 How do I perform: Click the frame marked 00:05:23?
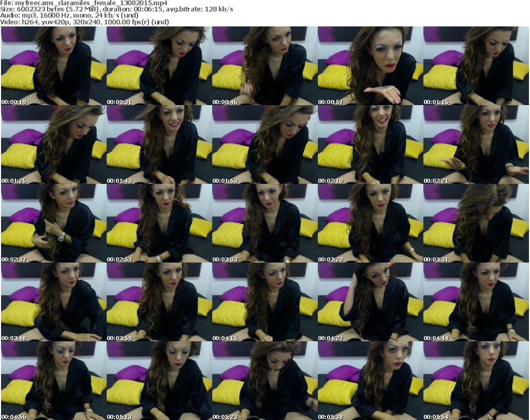click(264, 381)
